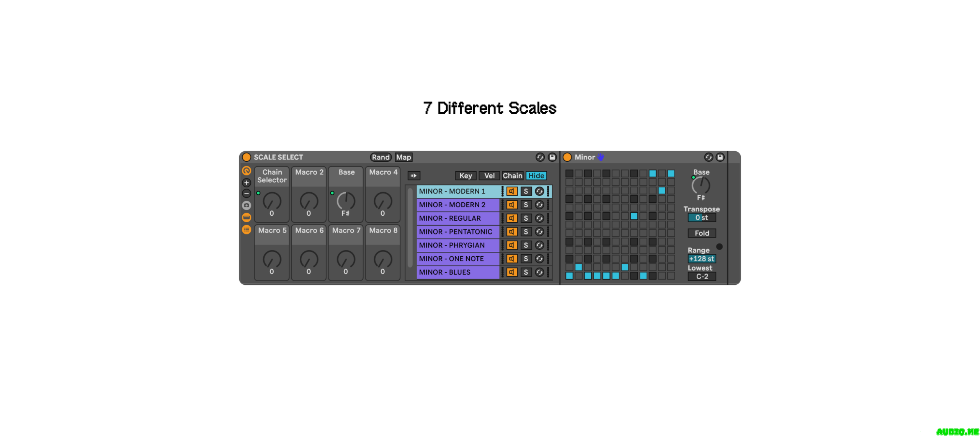Click the Macro 8 knob
The height and width of the screenshot is (436, 980).
click(x=383, y=259)
